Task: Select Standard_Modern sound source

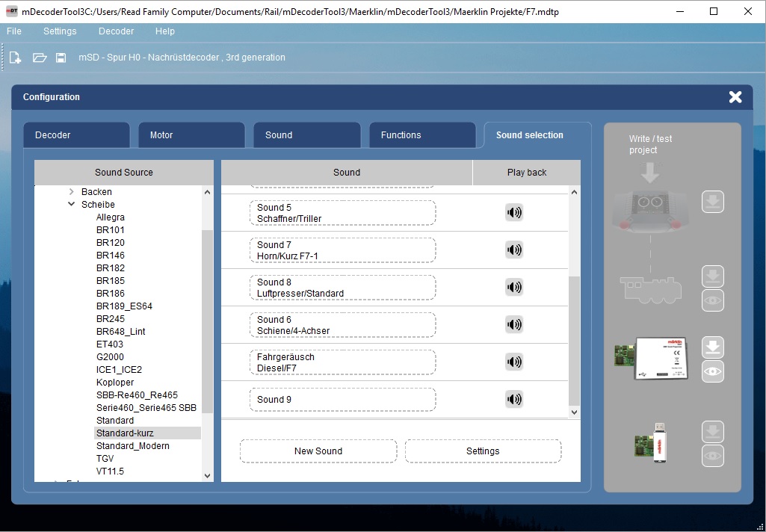Action: [x=133, y=446]
